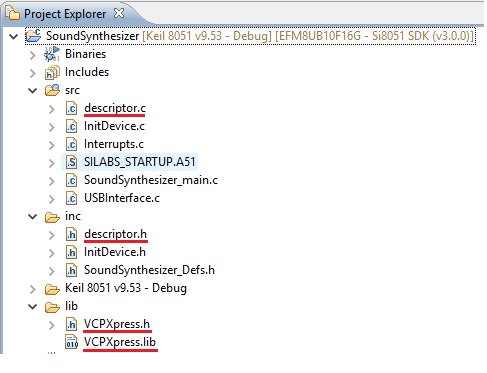Select the src folder label
Image resolution: width=487 pixels, height=373 pixels.
(72, 90)
